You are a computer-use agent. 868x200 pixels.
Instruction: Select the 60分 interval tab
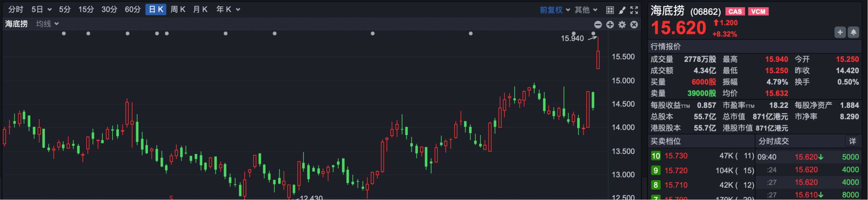tap(133, 9)
